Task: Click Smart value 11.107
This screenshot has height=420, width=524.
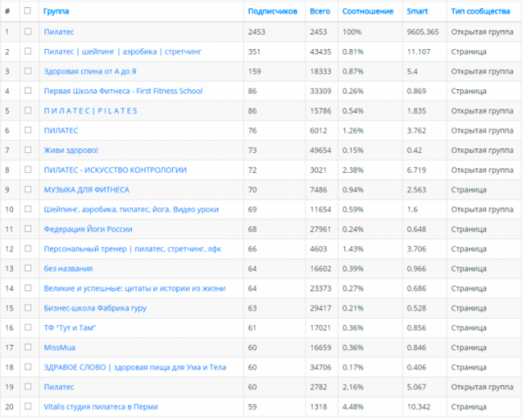Action: [418, 52]
